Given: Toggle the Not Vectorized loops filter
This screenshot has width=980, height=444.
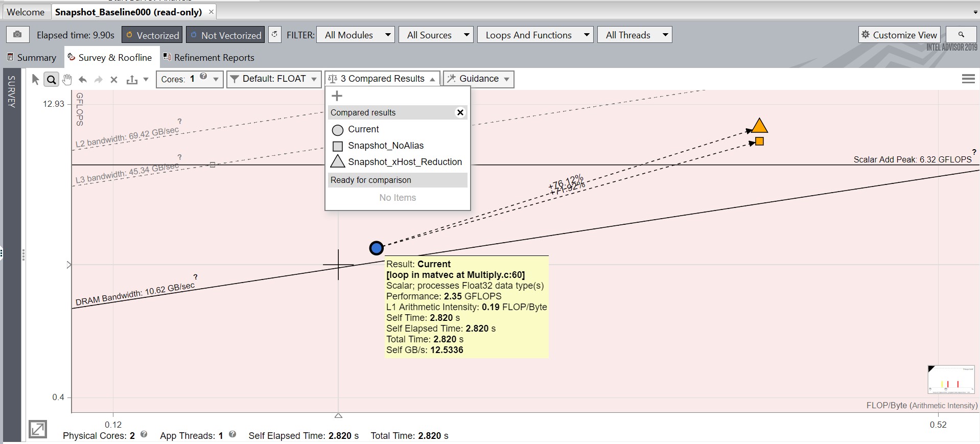Looking at the screenshot, I should coord(225,35).
